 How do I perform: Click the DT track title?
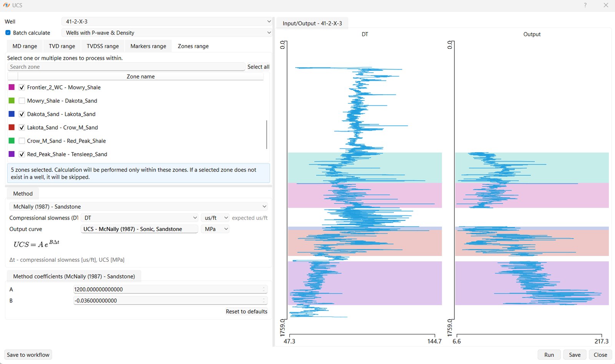pos(365,34)
